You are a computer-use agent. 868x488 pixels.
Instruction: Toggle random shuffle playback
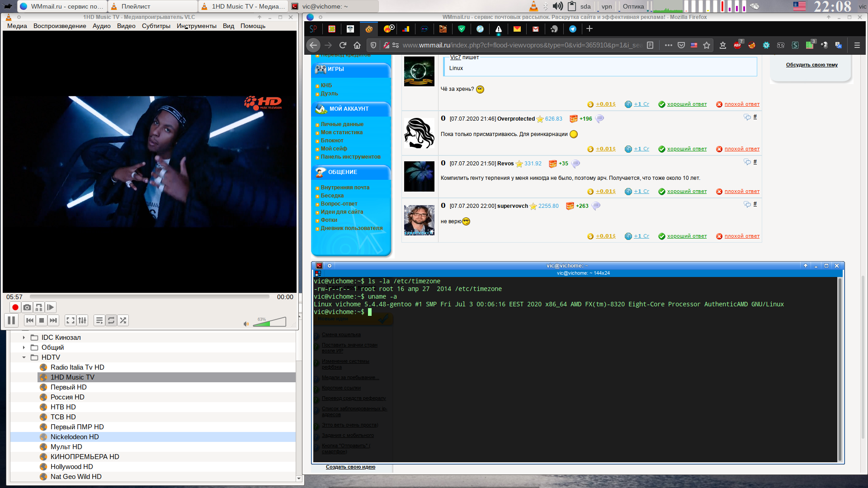click(123, 320)
